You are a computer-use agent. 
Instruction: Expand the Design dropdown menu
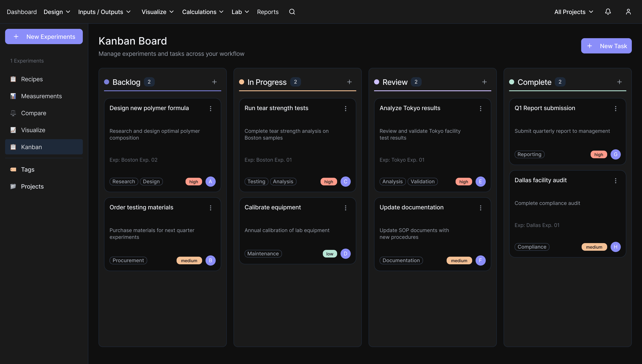(57, 12)
